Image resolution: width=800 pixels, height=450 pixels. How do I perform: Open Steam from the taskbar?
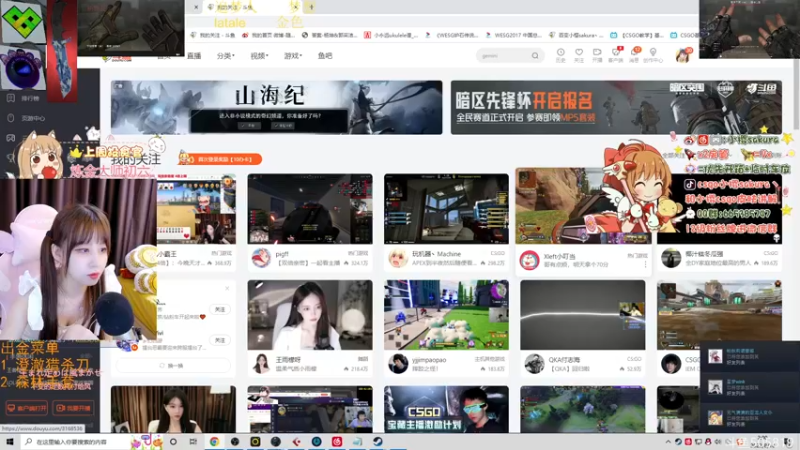click(x=378, y=441)
